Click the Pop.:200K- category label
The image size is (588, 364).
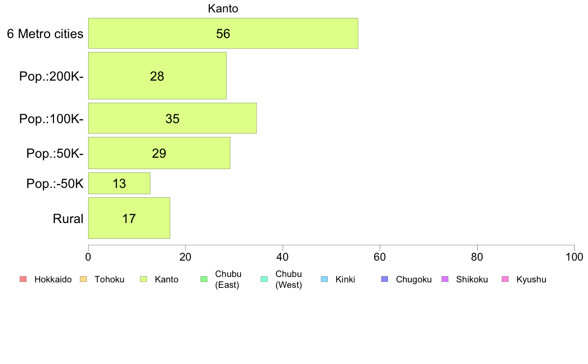(x=51, y=76)
